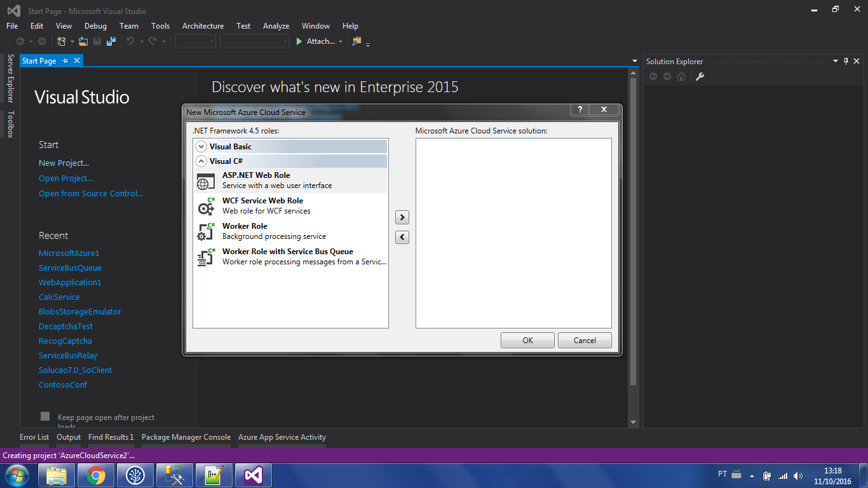Click the Undo arrow toolbar icon
This screenshot has height=488, width=868.
(x=130, y=41)
